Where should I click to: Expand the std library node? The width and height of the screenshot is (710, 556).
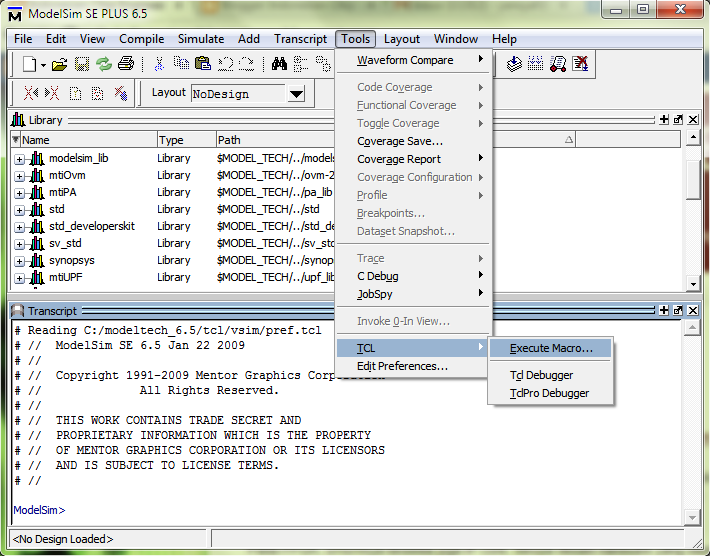point(19,211)
